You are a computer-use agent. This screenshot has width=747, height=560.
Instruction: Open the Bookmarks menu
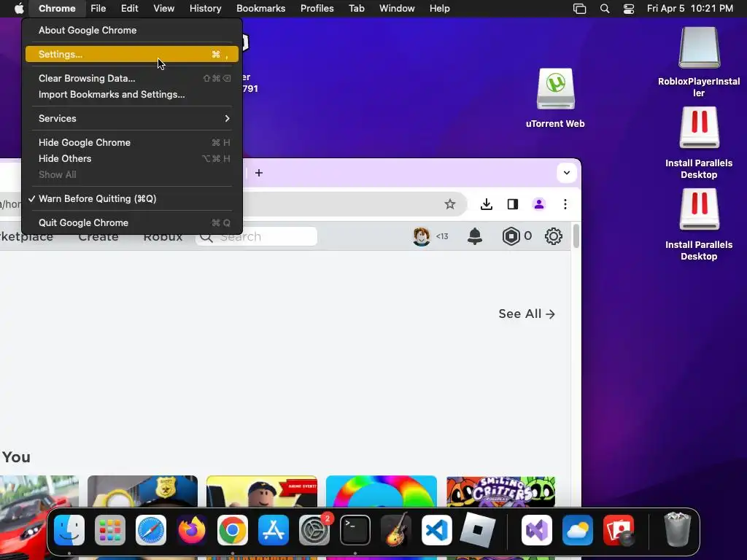tap(261, 8)
